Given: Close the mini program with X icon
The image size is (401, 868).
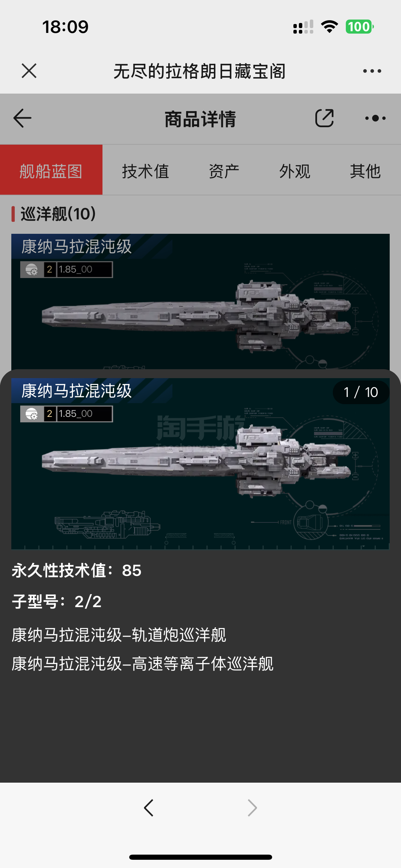Looking at the screenshot, I should coord(29,71).
